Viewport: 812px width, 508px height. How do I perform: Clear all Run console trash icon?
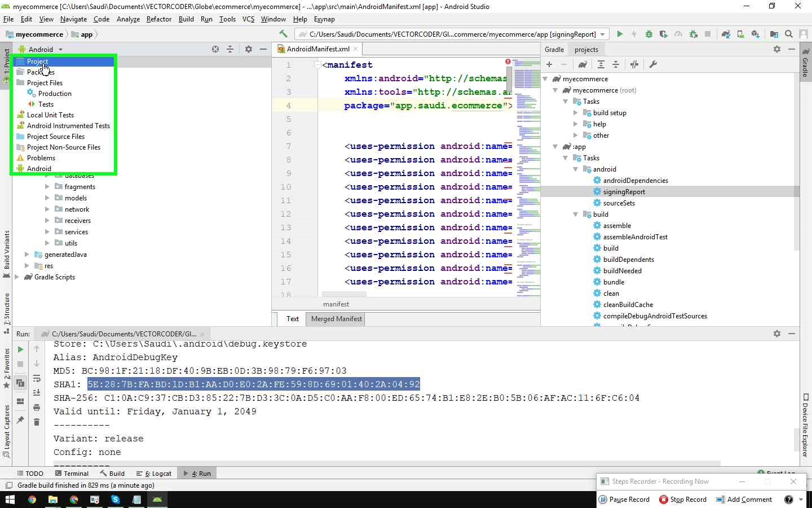[37, 422]
